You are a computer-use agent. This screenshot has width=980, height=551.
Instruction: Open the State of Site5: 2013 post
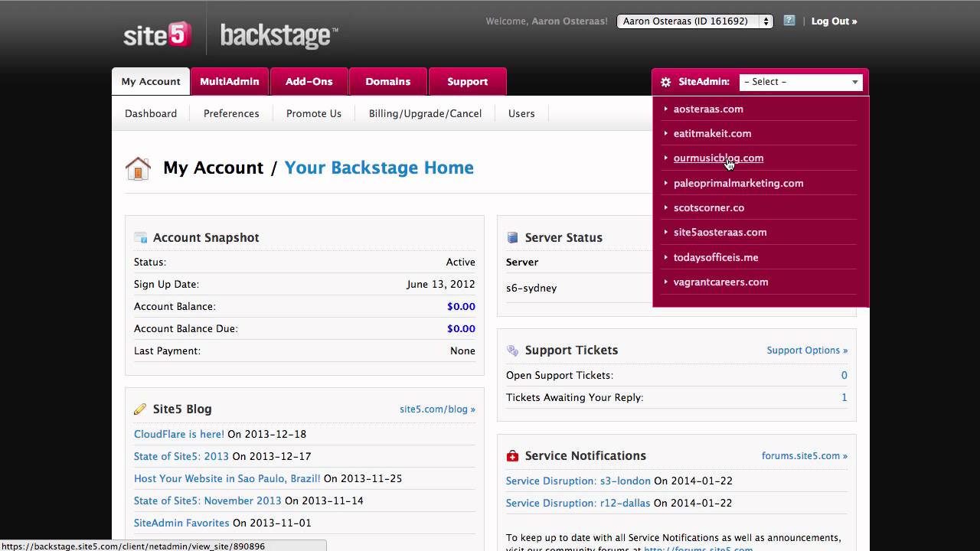pos(181,456)
